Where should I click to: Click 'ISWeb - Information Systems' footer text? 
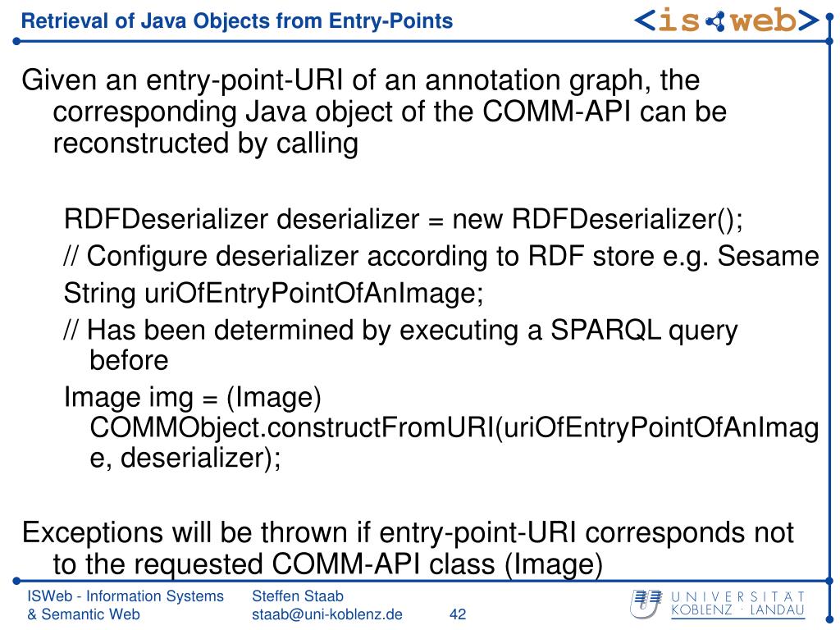[x=126, y=596]
